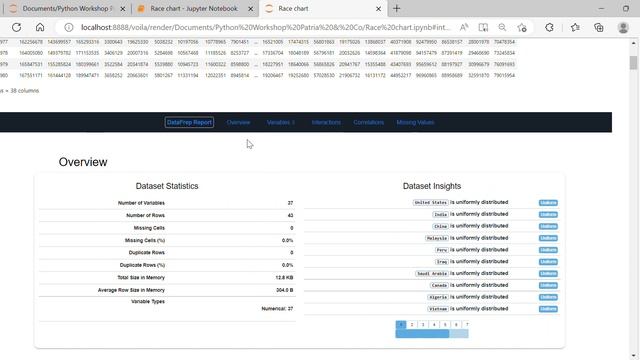Click the United States column tag

pos(430,202)
